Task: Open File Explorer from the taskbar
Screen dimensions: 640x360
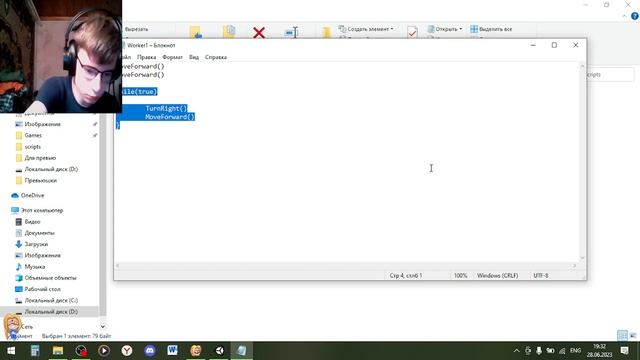Action: [58, 351]
